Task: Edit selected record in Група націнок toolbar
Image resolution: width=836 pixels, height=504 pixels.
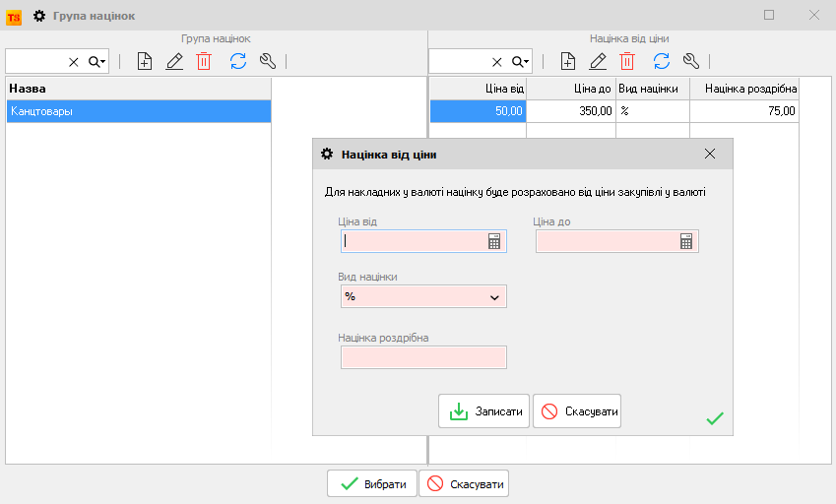Action: click(x=174, y=61)
